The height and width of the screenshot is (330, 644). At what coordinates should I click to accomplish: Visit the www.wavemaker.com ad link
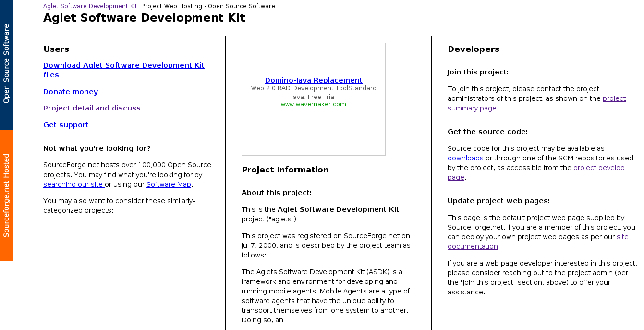click(314, 104)
